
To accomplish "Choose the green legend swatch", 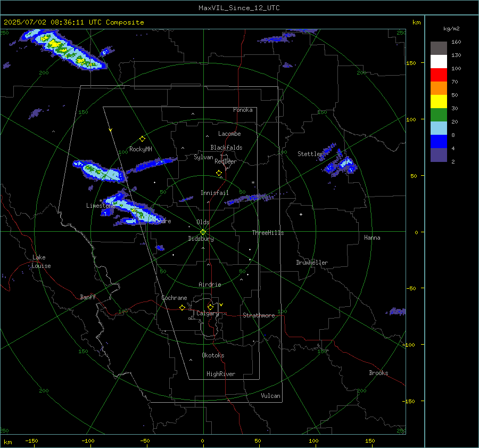I will pos(439,115).
